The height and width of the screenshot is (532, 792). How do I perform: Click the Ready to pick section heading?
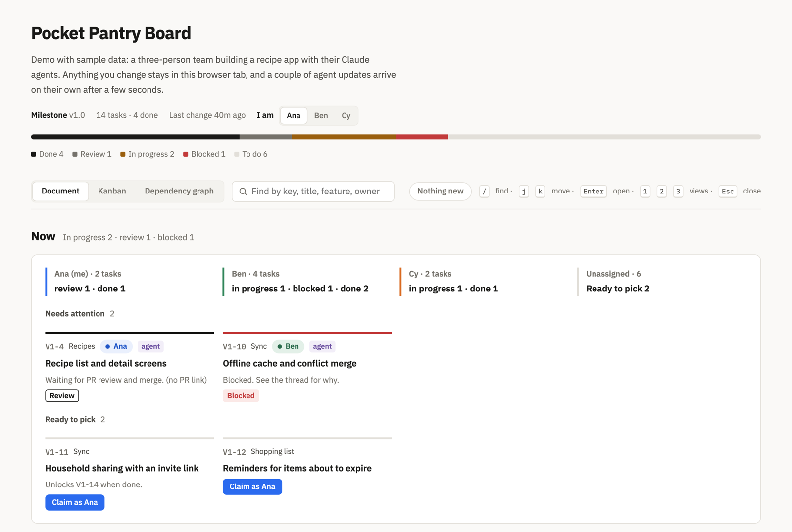coord(70,420)
